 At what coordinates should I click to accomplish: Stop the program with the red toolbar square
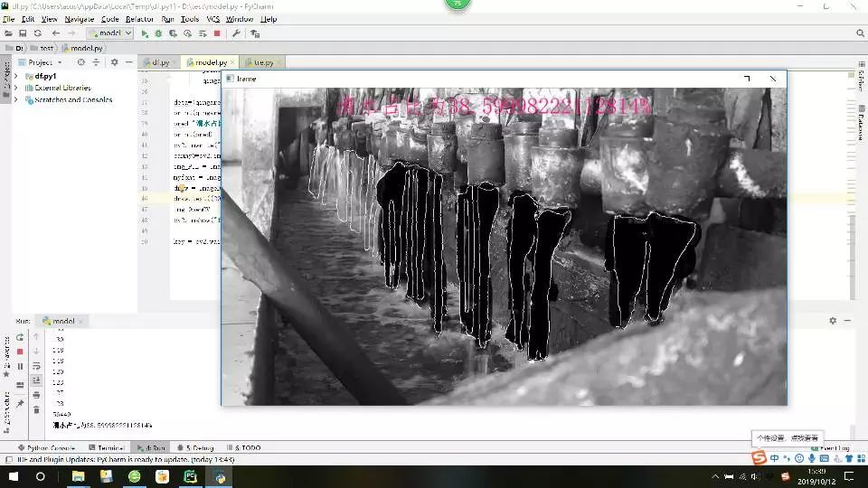[217, 33]
